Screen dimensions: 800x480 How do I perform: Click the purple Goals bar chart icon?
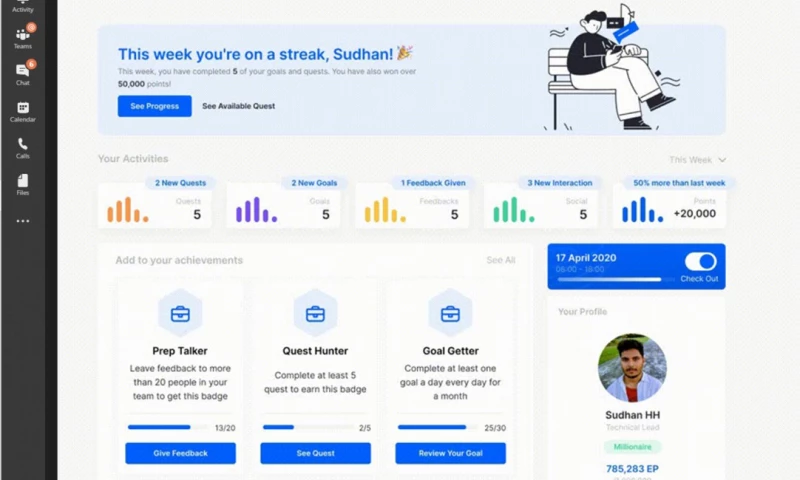[256, 209]
